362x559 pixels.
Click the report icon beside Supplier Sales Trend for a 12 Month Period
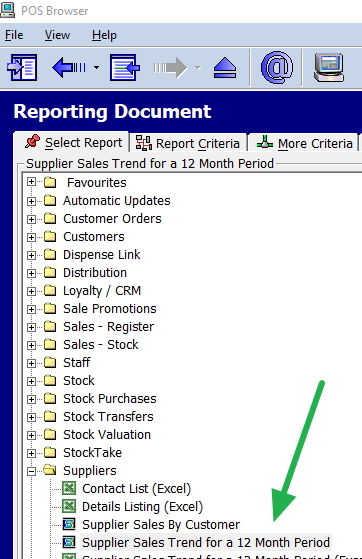click(x=69, y=542)
